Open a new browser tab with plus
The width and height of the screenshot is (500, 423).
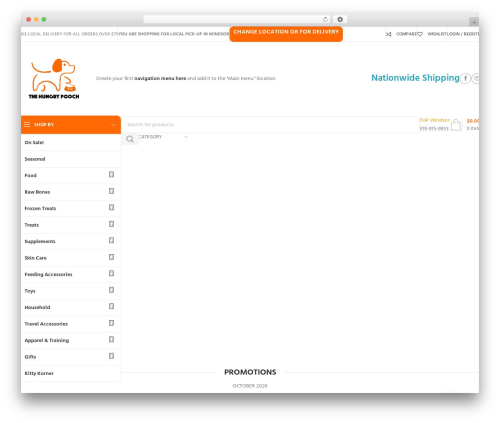[474, 22]
